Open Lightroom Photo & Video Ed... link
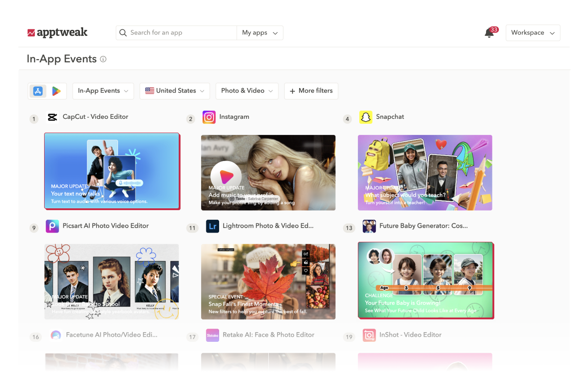 (x=268, y=226)
